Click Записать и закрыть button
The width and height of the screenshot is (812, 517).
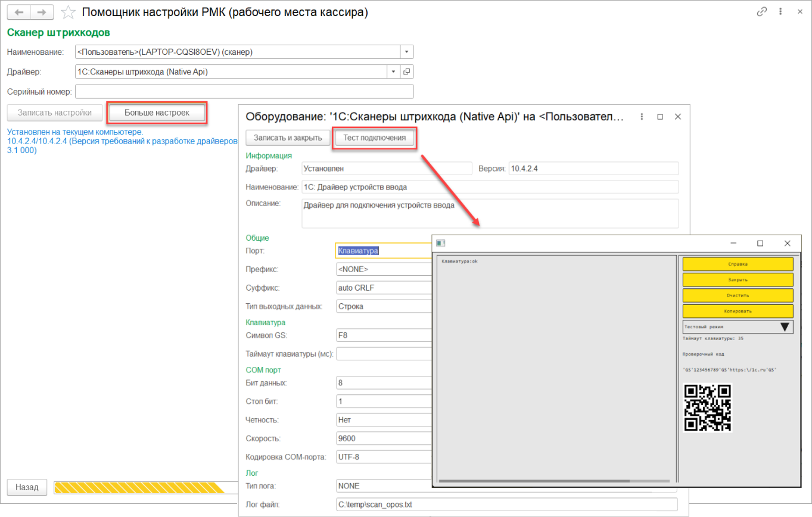(288, 138)
